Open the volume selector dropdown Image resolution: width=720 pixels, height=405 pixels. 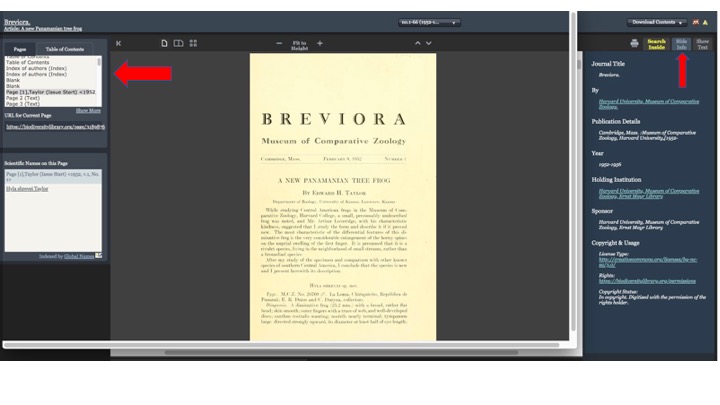point(429,22)
